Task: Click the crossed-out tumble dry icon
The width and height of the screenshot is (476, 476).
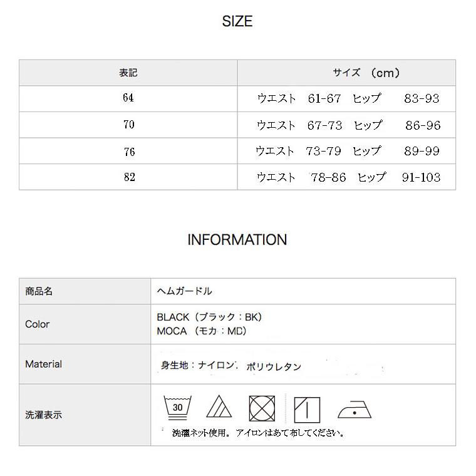Action: tap(262, 408)
